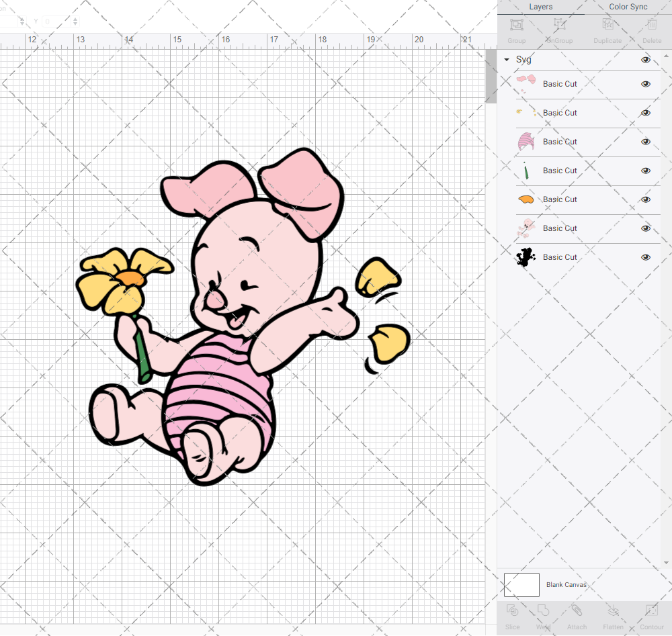The width and height of the screenshot is (672, 636).
Task: Click the lower flying yellow petal
Action: pos(389,344)
